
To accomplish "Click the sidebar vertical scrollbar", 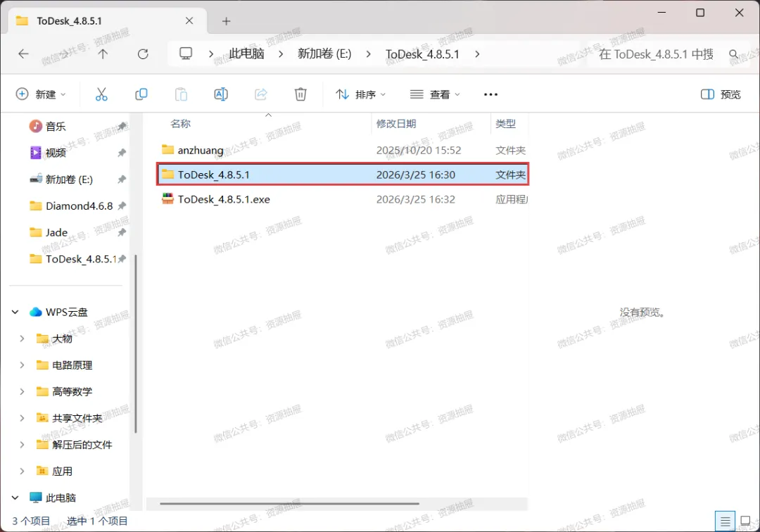I will click(x=136, y=344).
